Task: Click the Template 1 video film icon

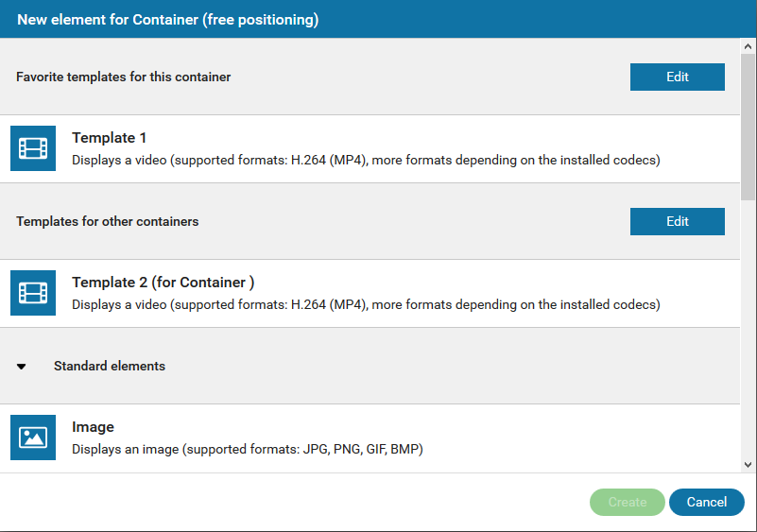Action: pos(33,148)
